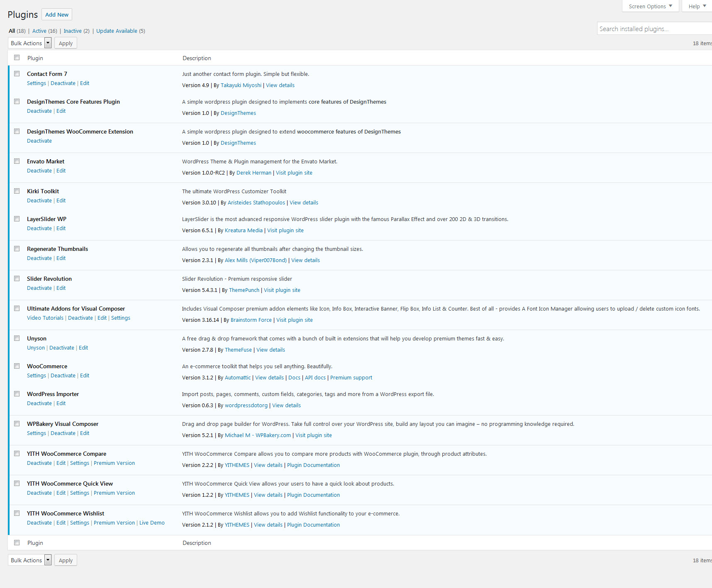Click the bottom Apply button

[x=66, y=560]
